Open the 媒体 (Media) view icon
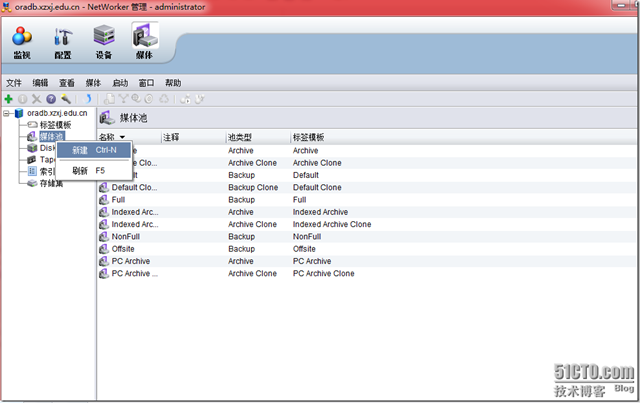 pos(145,42)
